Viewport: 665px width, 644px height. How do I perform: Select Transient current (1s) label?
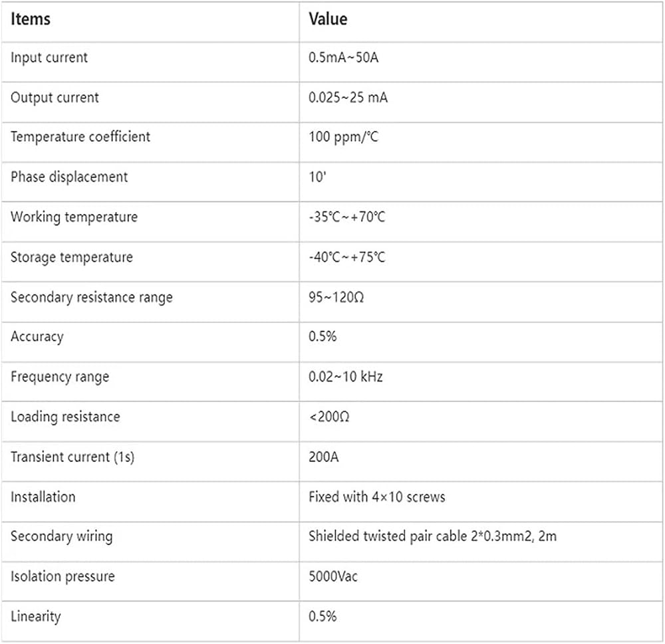(72, 457)
